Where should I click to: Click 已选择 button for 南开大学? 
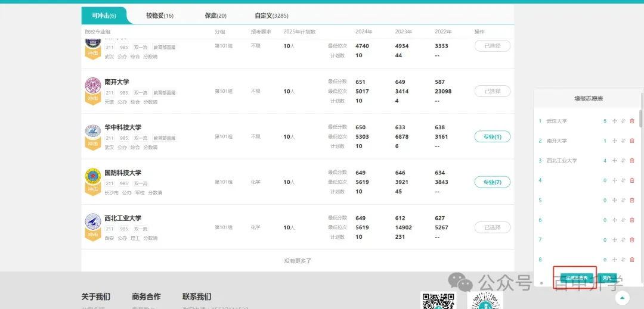[x=493, y=91]
